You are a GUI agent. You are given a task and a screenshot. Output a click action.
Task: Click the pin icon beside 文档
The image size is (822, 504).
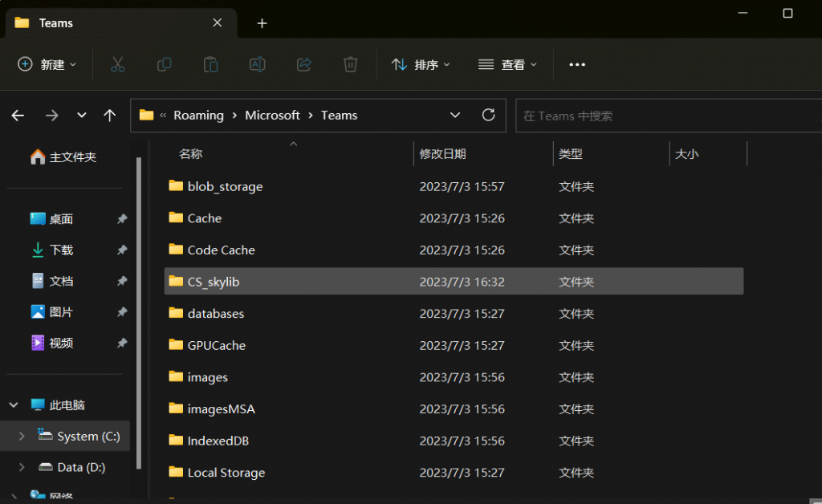coord(122,282)
